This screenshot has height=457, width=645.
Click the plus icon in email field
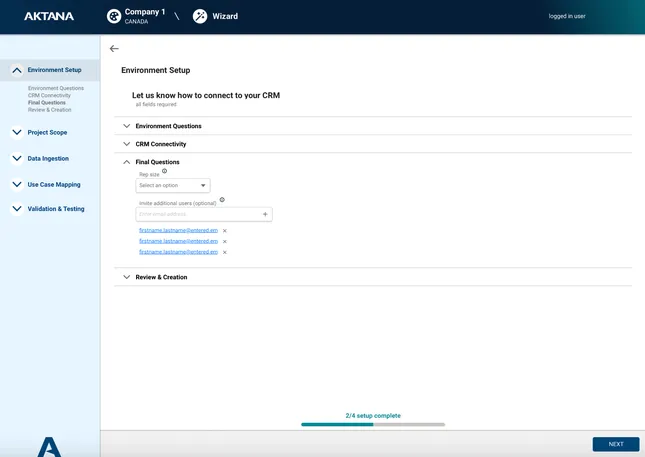pos(265,214)
